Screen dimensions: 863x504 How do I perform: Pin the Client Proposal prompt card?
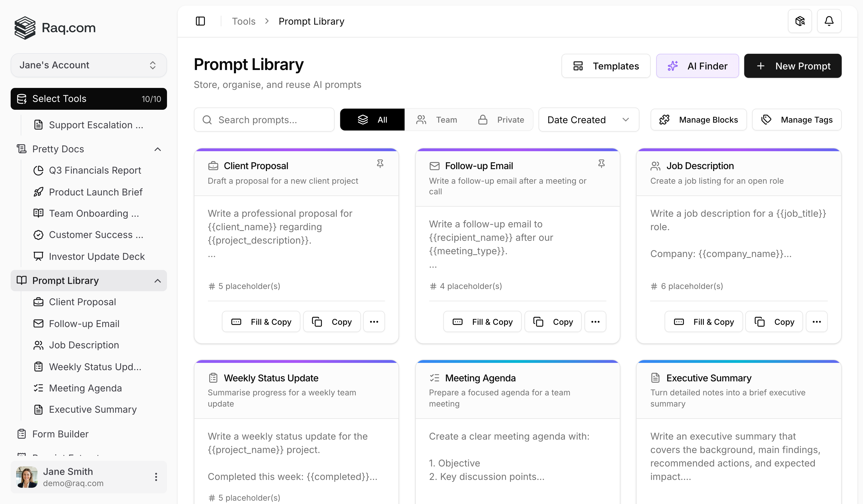(x=380, y=164)
